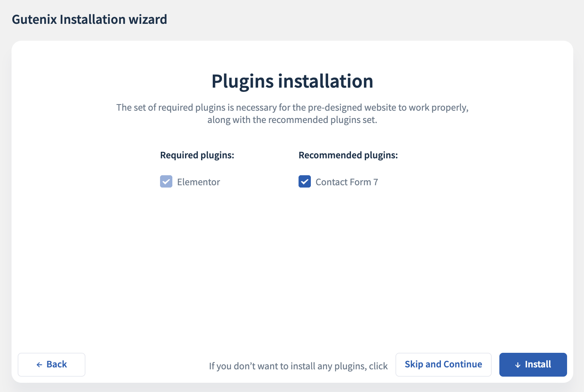584x392 pixels.
Task: Click the empty white area of wizard card
Action: [x=292, y=269]
